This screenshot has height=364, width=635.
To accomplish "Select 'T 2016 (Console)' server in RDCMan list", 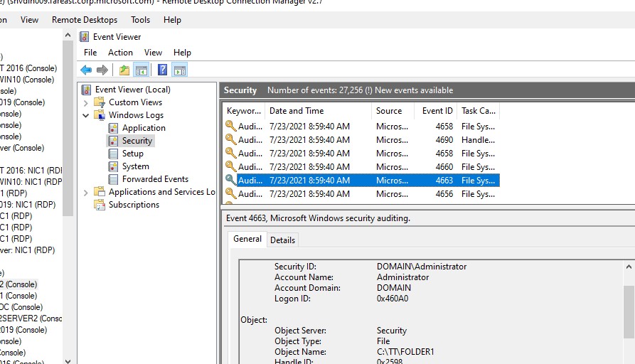I will tap(28, 68).
